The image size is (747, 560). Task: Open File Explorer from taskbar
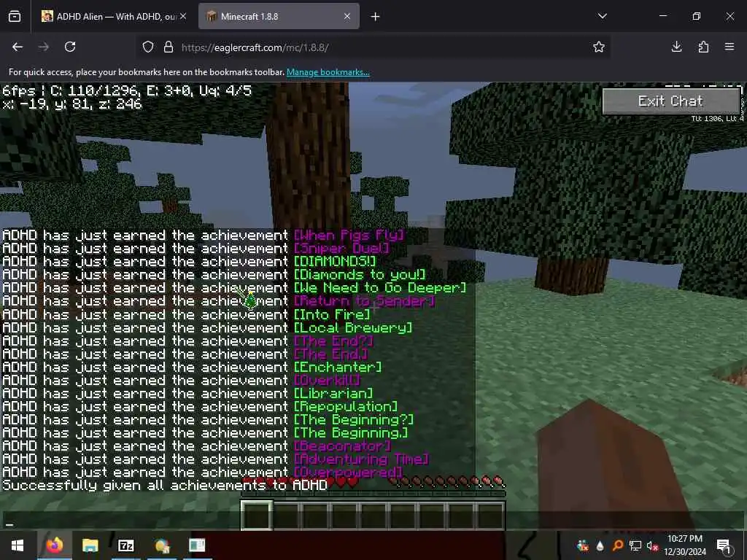click(90, 545)
